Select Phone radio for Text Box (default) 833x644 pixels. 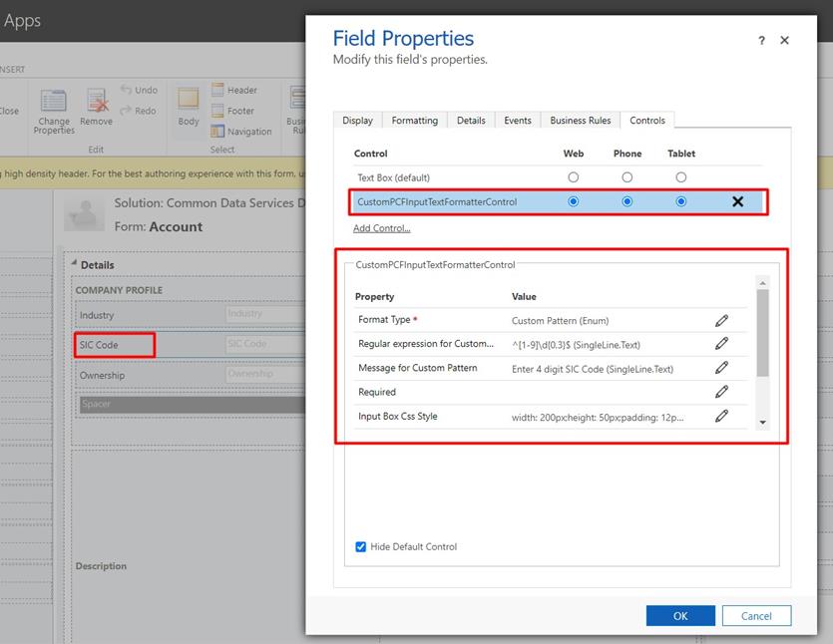[627, 176]
